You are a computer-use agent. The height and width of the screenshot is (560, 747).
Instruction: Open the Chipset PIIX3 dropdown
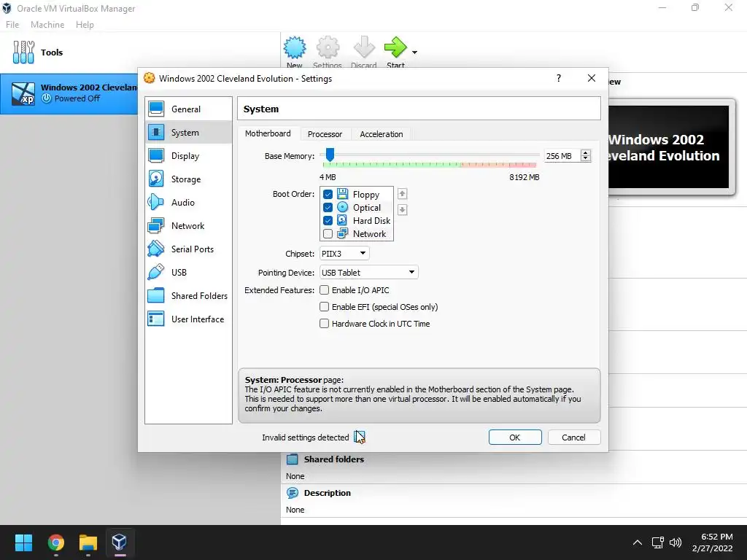(344, 253)
